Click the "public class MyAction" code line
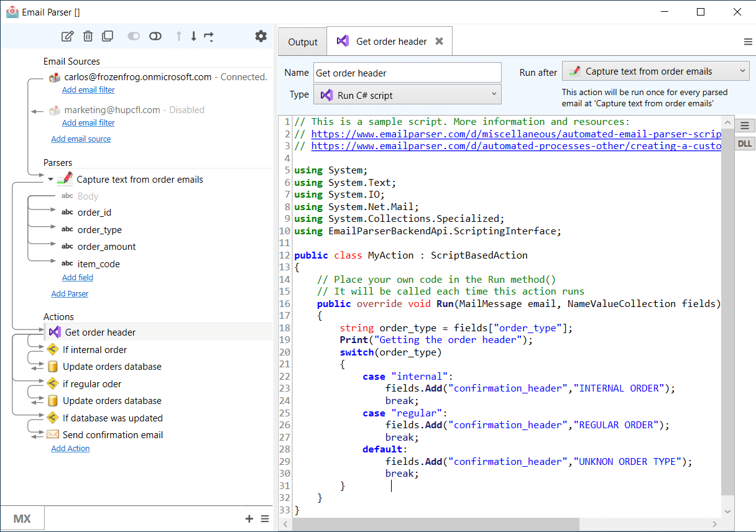Screen dimensions: 756x532 pyautogui.click(x=411, y=255)
